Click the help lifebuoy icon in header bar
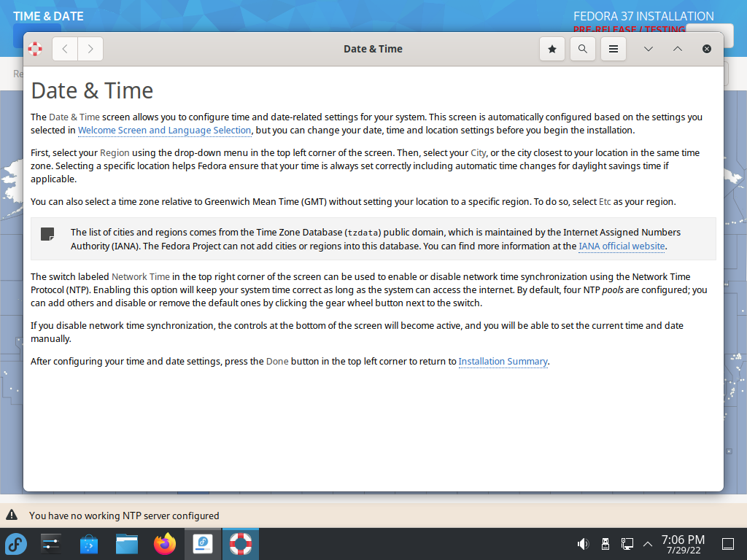Viewport: 747px width, 560px height. tap(35, 49)
